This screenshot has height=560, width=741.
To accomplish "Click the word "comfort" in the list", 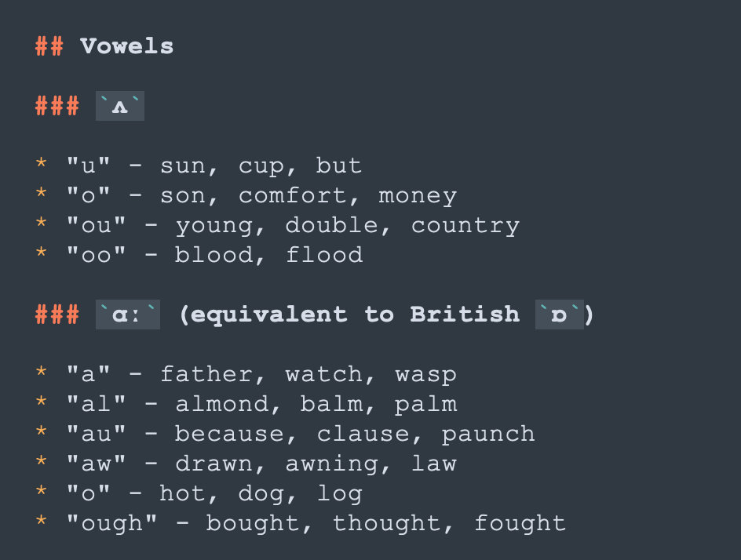I will click(x=292, y=196).
